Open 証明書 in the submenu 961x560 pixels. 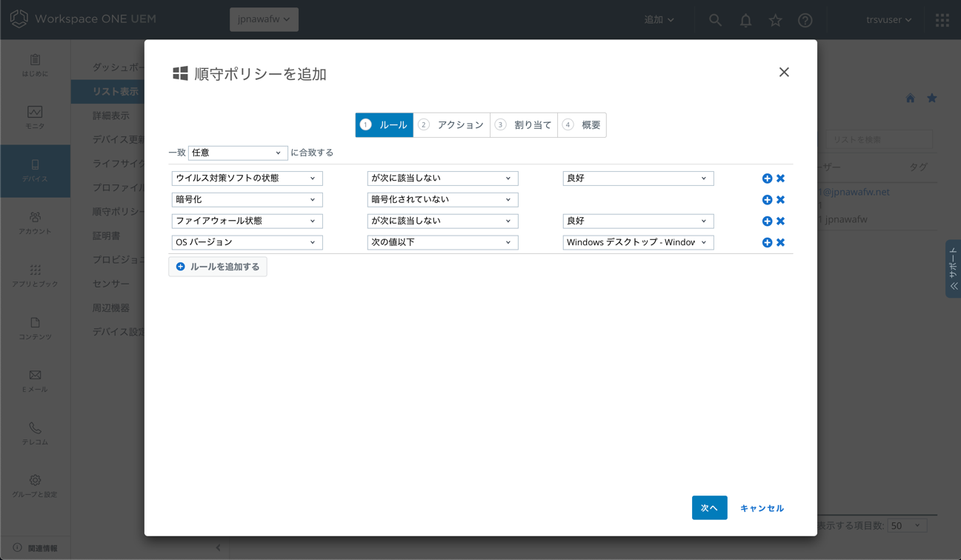[x=107, y=236]
